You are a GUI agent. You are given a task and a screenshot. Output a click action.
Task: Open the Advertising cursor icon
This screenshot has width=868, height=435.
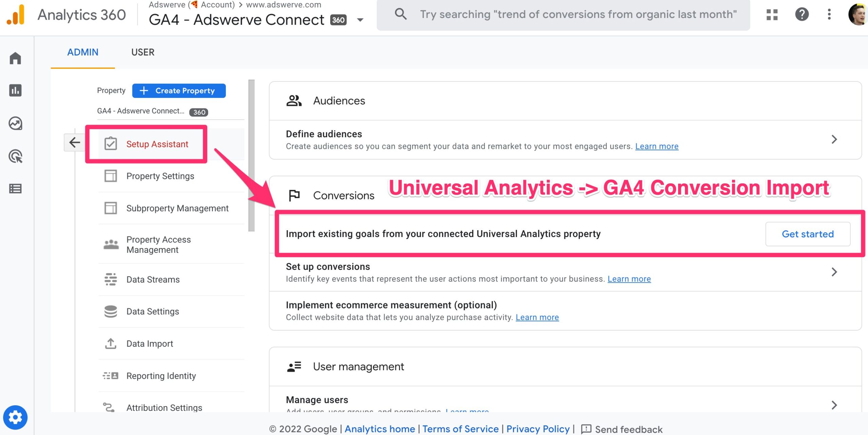click(x=15, y=156)
